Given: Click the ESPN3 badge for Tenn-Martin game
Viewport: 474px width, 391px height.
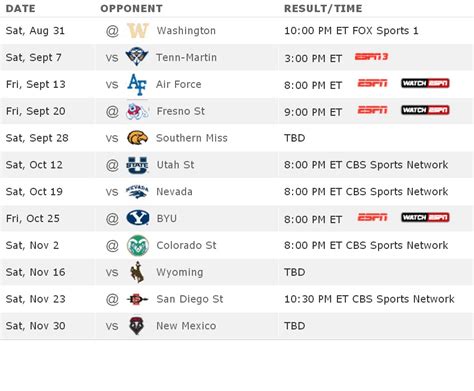Looking at the screenshot, I should point(371,57).
